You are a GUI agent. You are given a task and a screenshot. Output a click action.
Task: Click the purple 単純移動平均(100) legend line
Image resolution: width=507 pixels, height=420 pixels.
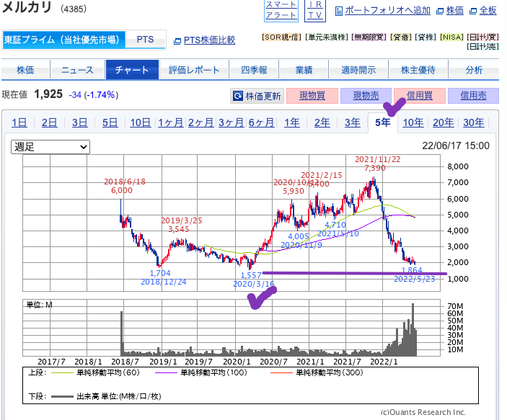tap(166, 373)
